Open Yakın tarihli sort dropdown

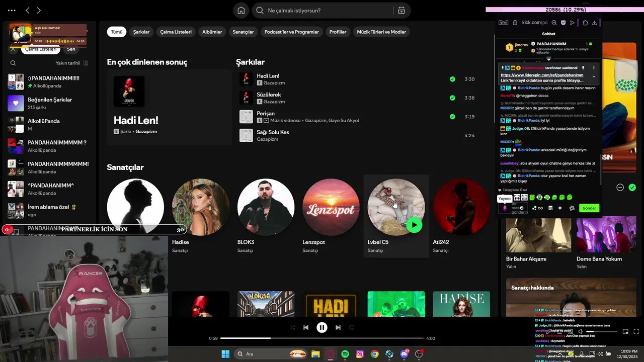72,63
